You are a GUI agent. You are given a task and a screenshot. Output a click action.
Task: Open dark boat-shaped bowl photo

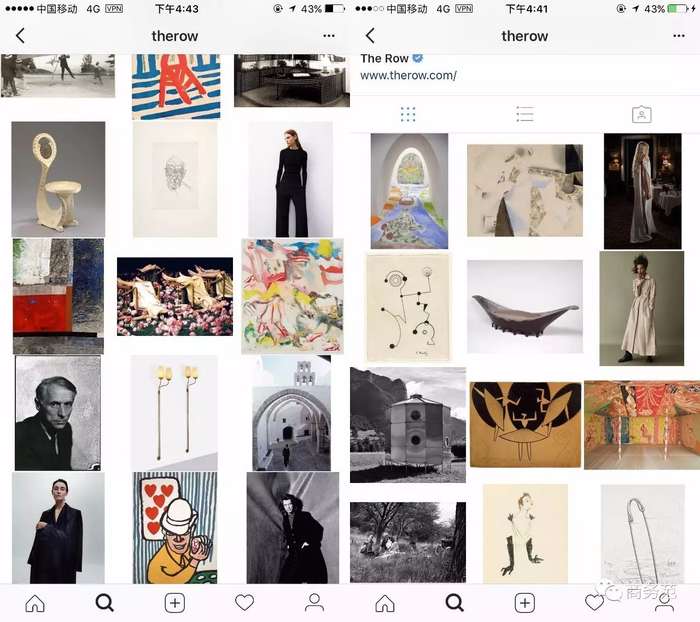pyautogui.click(x=525, y=307)
